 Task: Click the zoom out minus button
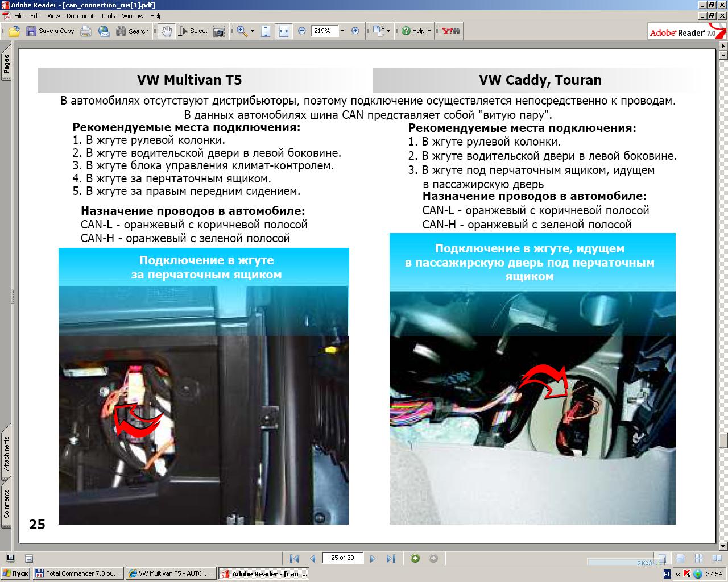click(x=302, y=31)
